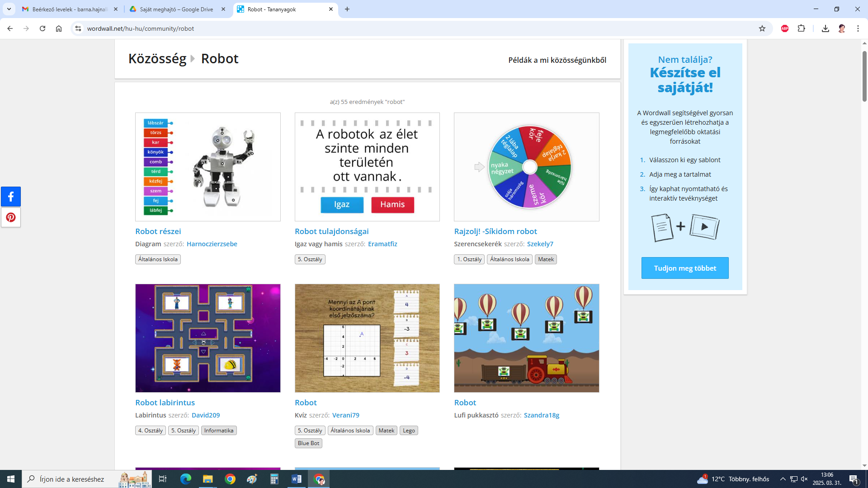
Task: Open browser extensions puzzle icon
Action: point(802,28)
